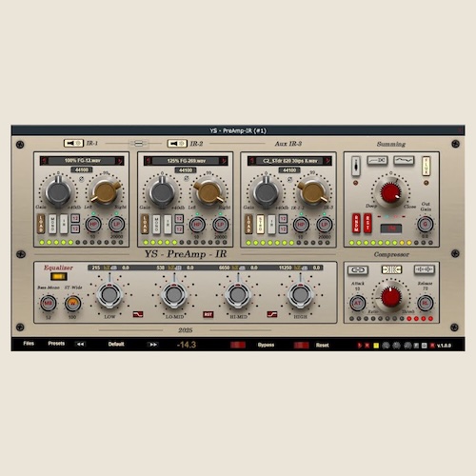Image resolution: width=476 pixels, height=476 pixels.
Task: Select next IR file in IR-2 panel
Action: point(224,161)
